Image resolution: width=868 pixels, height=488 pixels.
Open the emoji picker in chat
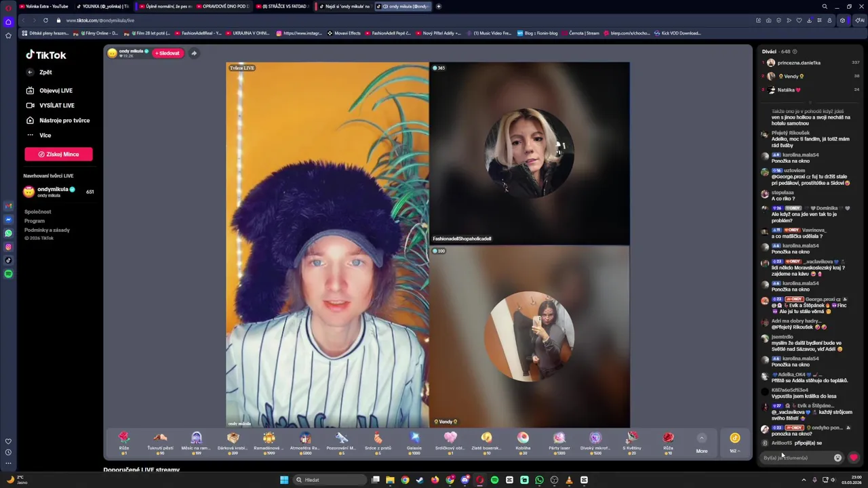point(837,457)
